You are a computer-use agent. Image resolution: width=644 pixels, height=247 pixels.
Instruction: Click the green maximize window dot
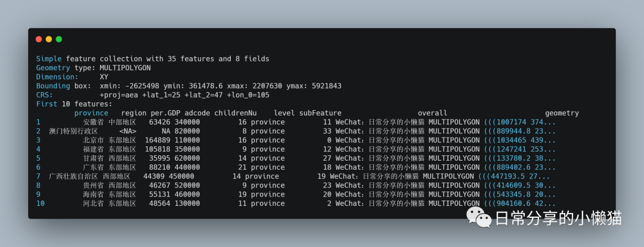click(58, 39)
